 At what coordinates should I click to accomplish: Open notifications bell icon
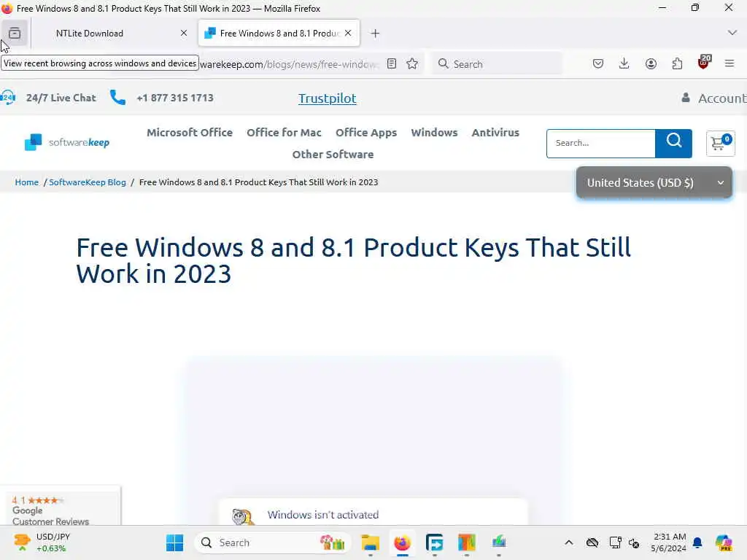click(x=697, y=542)
